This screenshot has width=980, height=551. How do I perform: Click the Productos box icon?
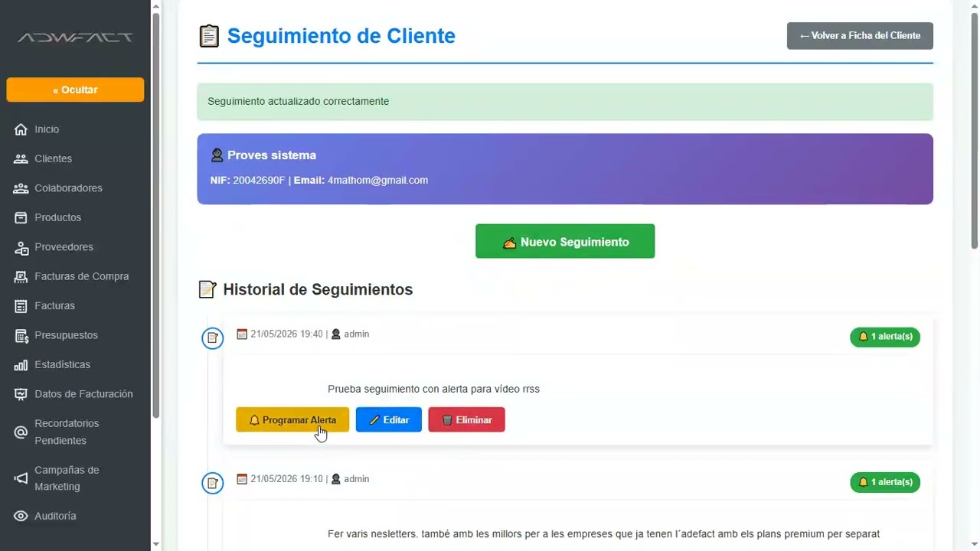click(21, 218)
